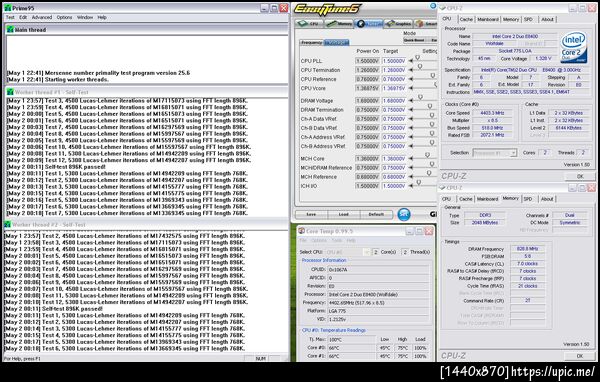Screen dimensions: 600x382
Task: Click the upper CPU-Z window title icon
Action: [x=443, y=8]
